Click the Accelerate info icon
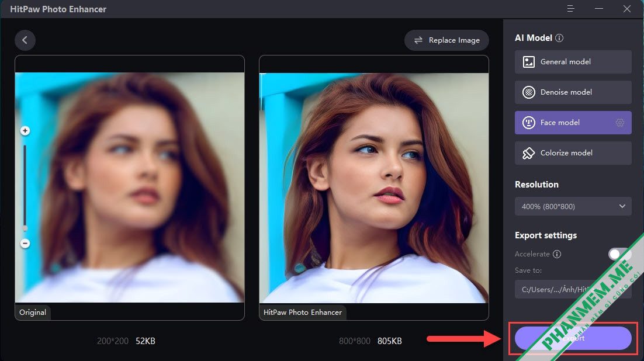 [x=556, y=254]
